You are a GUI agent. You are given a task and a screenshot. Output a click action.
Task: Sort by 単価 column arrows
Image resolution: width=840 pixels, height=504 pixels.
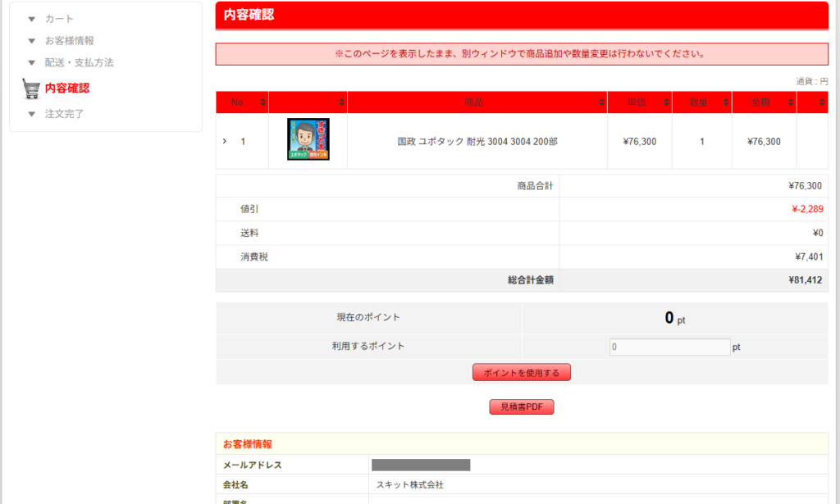pos(666,102)
